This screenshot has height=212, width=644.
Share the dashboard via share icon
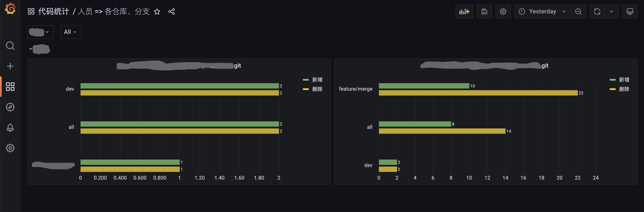click(172, 12)
